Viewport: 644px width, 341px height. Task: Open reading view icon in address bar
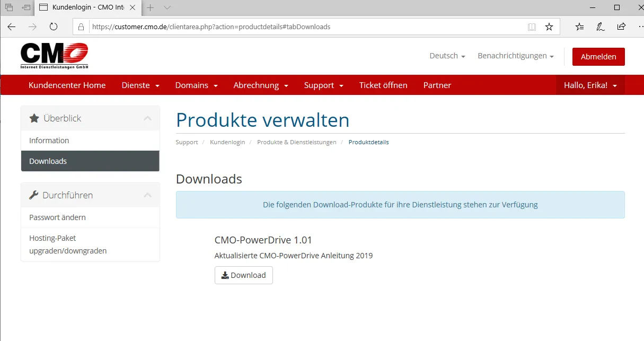click(x=532, y=27)
